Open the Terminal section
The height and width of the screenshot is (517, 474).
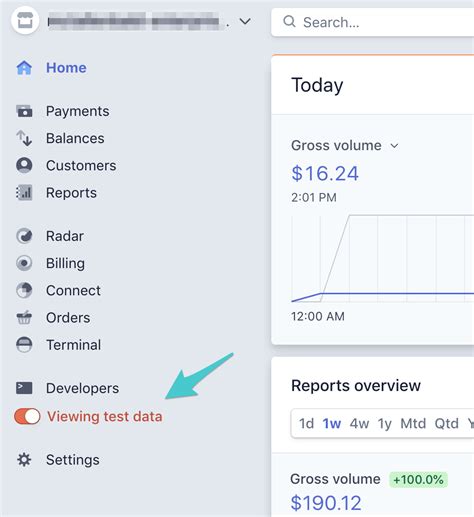(74, 345)
